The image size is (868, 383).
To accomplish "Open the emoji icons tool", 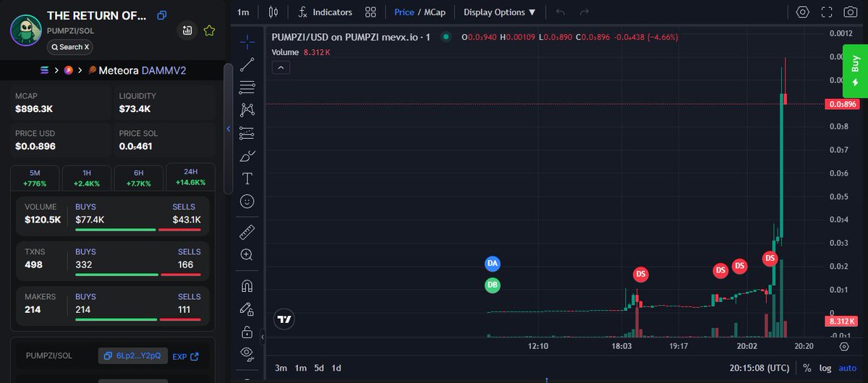I will [x=247, y=202].
